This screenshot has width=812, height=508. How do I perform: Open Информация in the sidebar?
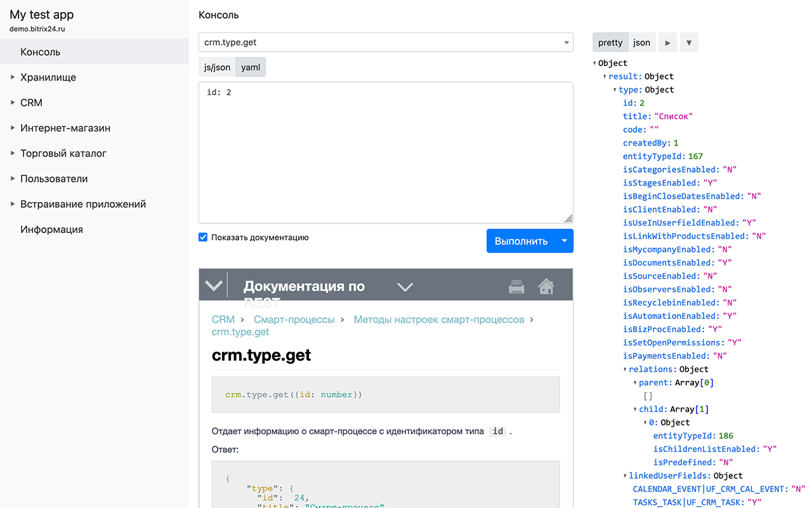click(x=95, y=229)
